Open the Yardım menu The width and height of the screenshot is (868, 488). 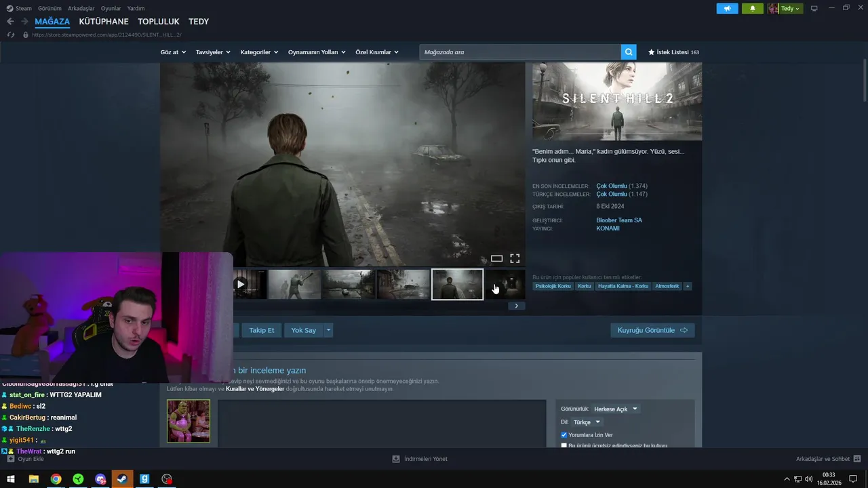point(136,8)
